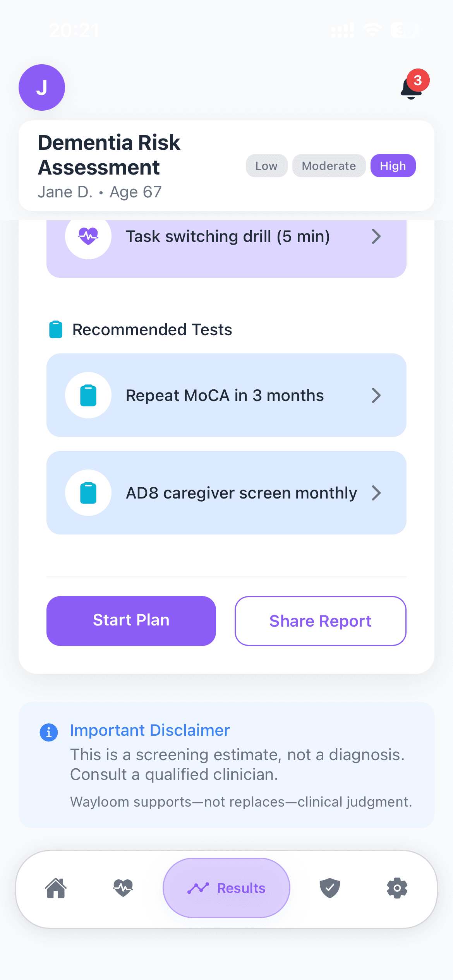
Task: Select the High risk level chip
Action: tap(393, 166)
